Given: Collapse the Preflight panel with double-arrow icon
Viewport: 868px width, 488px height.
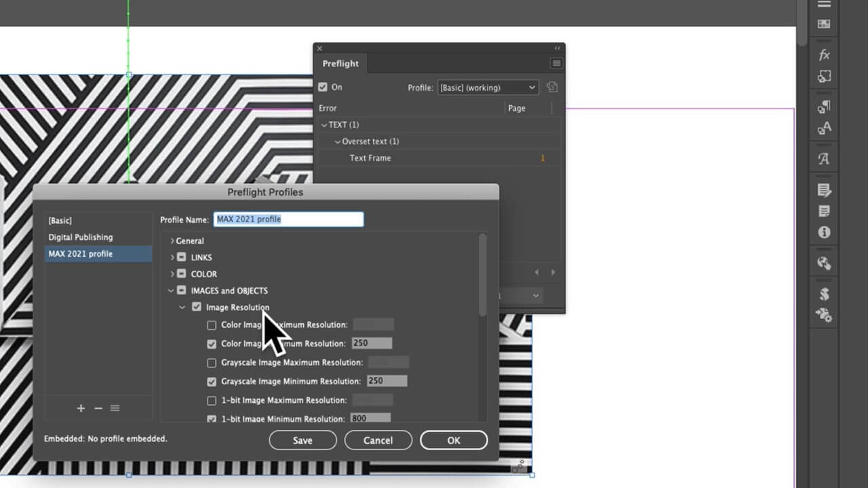Looking at the screenshot, I should 557,48.
